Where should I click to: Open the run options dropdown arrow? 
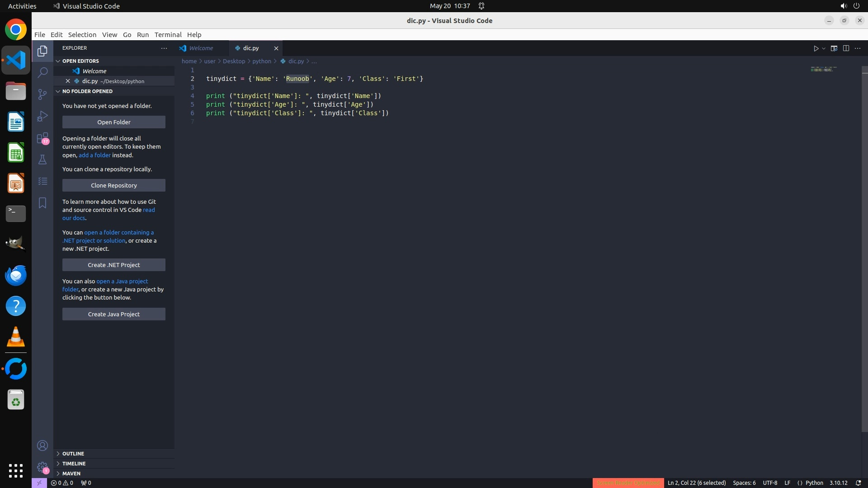[824, 48]
